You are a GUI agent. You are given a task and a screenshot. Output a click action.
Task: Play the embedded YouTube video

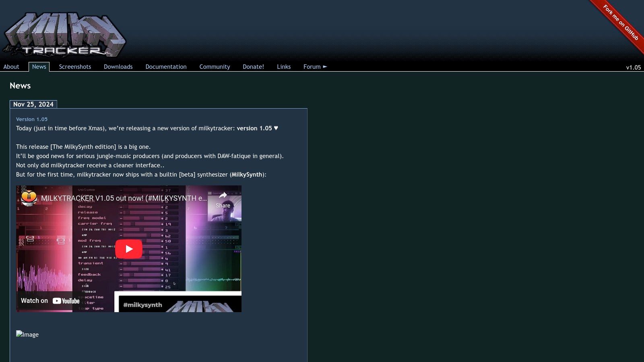point(129,249)
